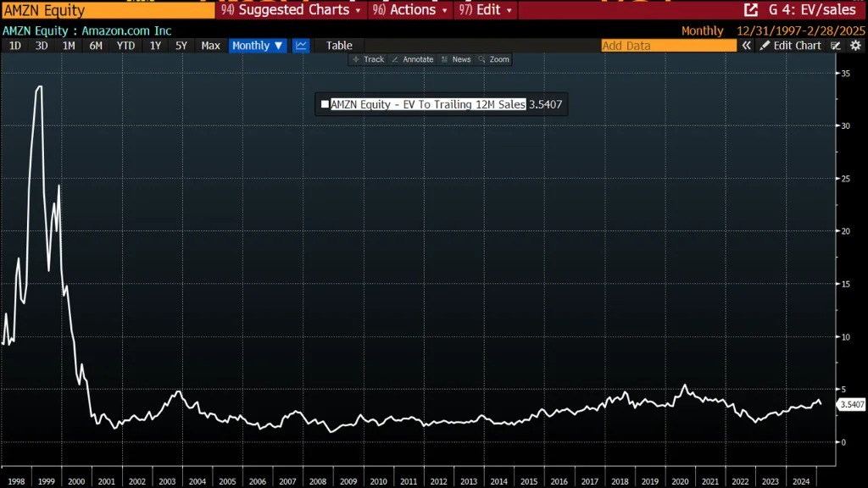This screenshot has width=868, height=488.
Task: Choose the YTD time range
Action: pos(125,46)
